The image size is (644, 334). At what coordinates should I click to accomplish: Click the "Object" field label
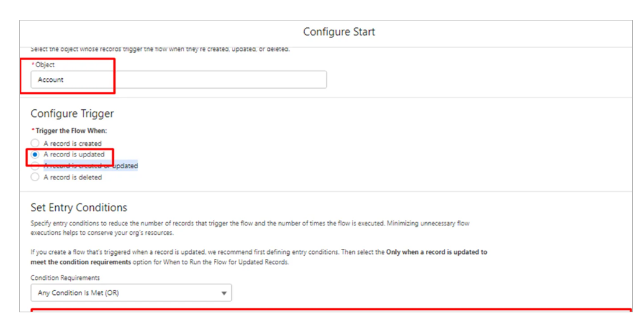pos(45,65)
